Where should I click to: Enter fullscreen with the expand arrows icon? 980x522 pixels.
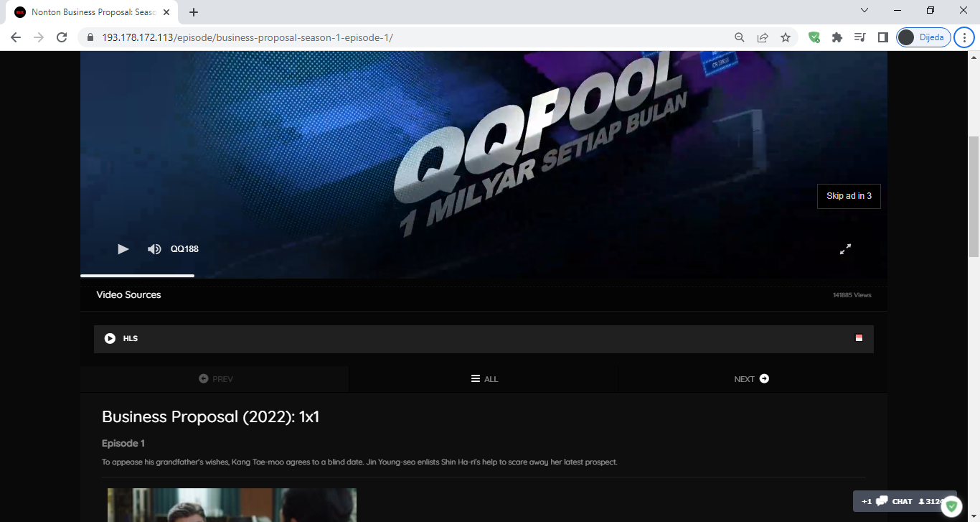[x=846, y=249]
